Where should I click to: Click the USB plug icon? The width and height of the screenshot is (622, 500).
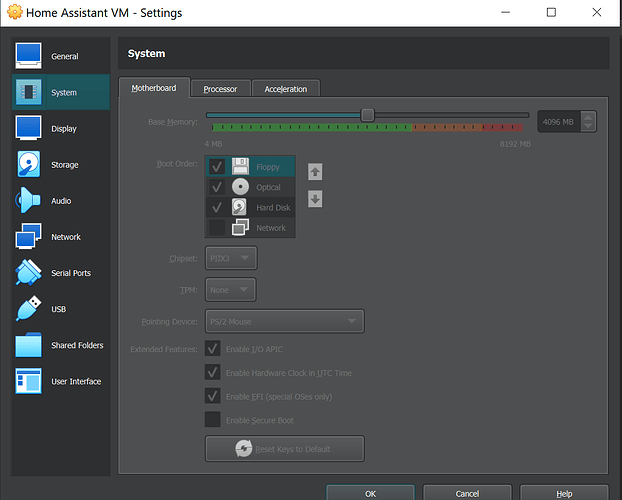click(29, 308)
